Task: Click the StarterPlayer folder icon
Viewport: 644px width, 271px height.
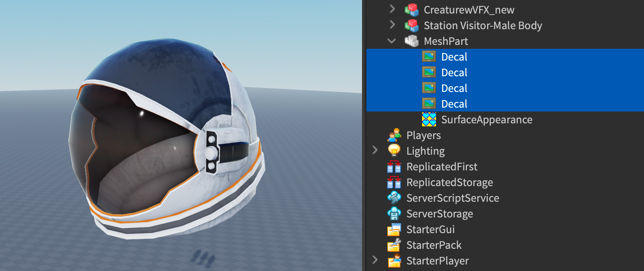Action: pos(394,261)
